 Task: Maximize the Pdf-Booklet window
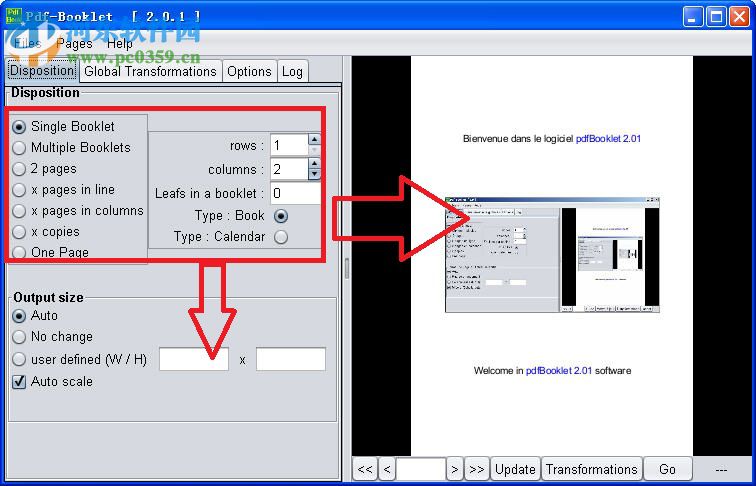(716, 17)
